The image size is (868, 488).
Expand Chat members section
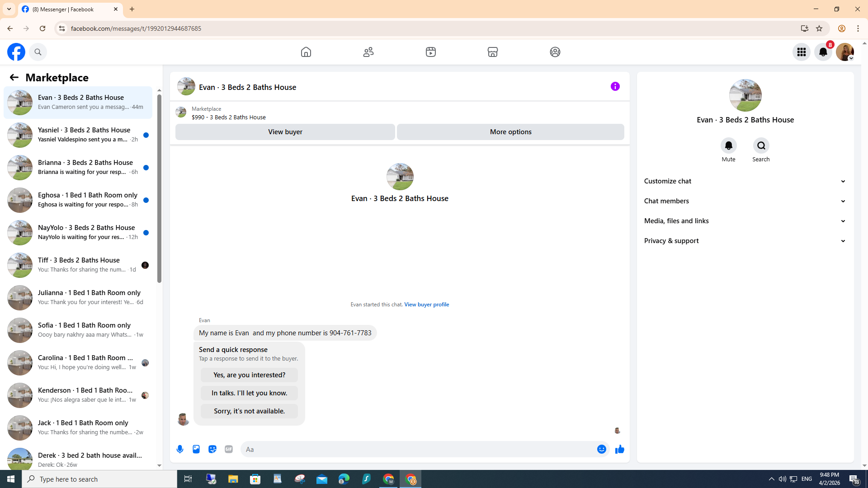745,201
